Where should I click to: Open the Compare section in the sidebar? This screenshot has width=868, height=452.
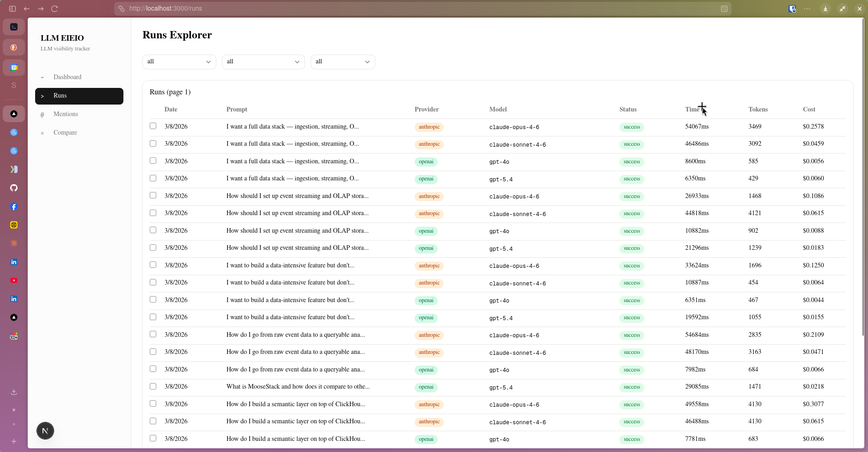click(x=65, y=132)
